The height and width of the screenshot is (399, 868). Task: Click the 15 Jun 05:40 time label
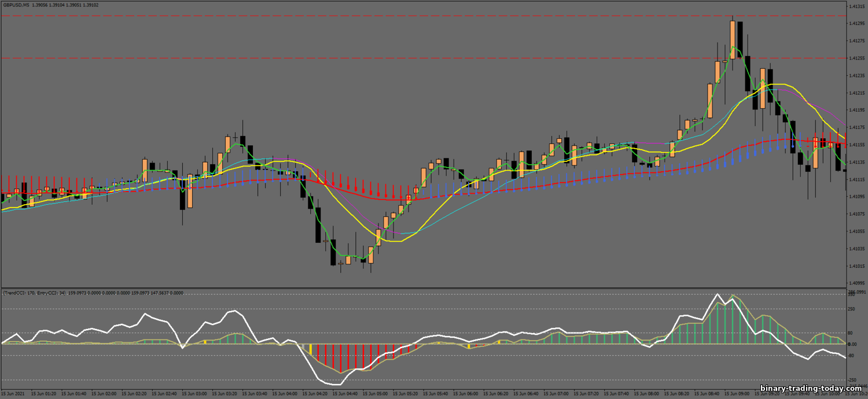436,393
